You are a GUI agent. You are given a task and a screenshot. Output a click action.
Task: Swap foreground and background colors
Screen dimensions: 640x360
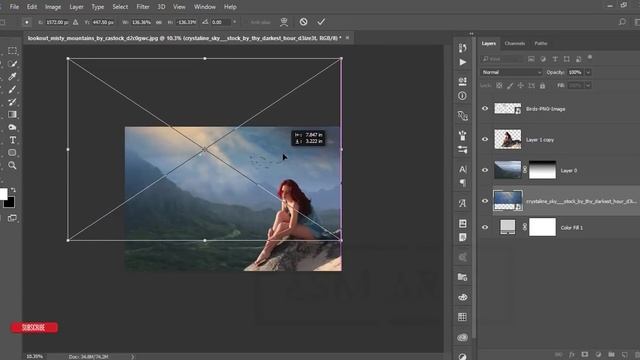tap(13, 190)
